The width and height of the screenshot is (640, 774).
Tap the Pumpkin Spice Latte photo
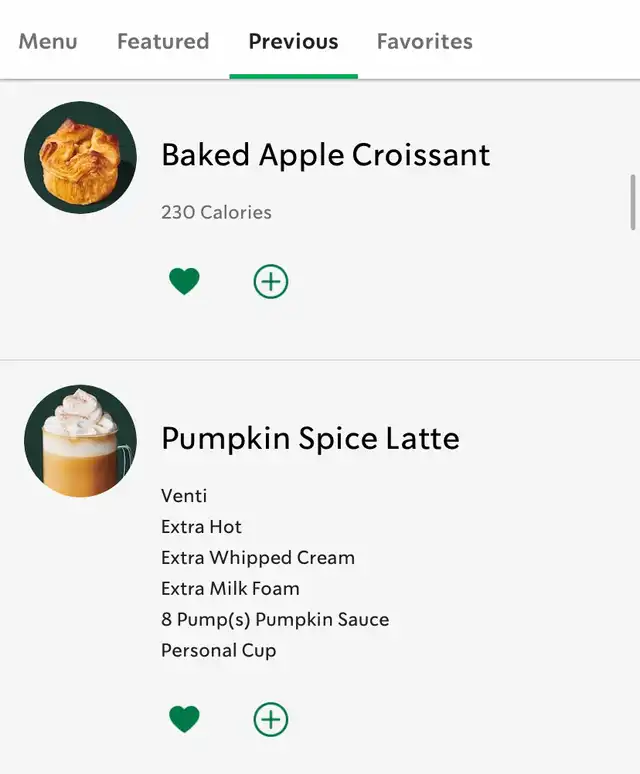(80, 441)
